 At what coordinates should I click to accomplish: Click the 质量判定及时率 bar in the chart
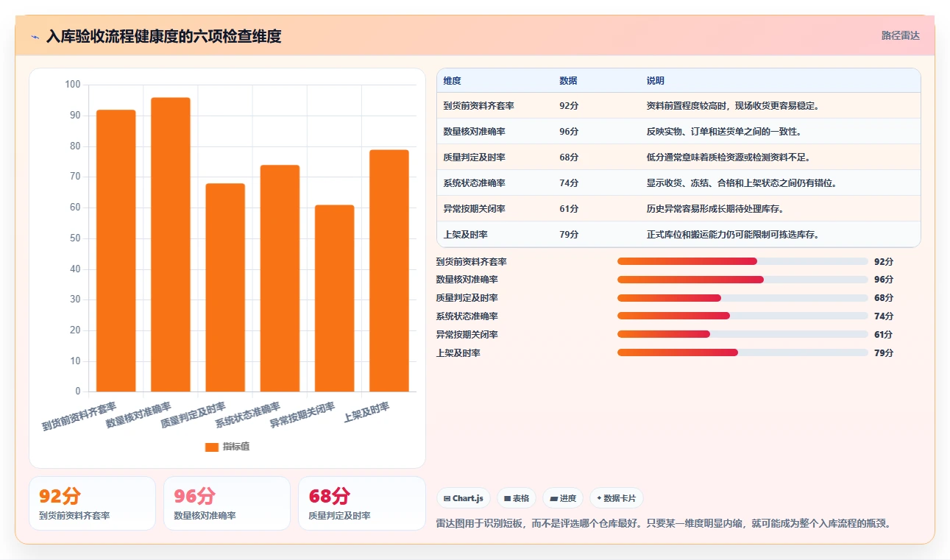(225, 288)
